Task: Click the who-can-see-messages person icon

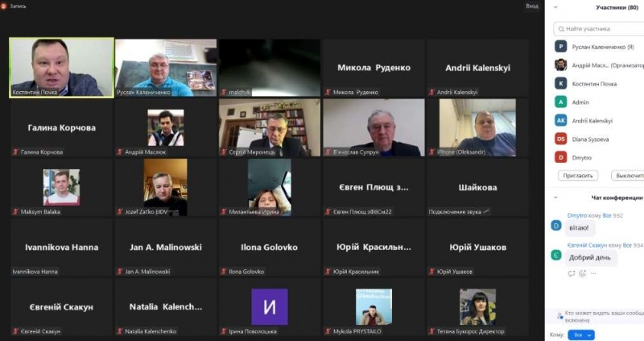Action: click(559, 316)
